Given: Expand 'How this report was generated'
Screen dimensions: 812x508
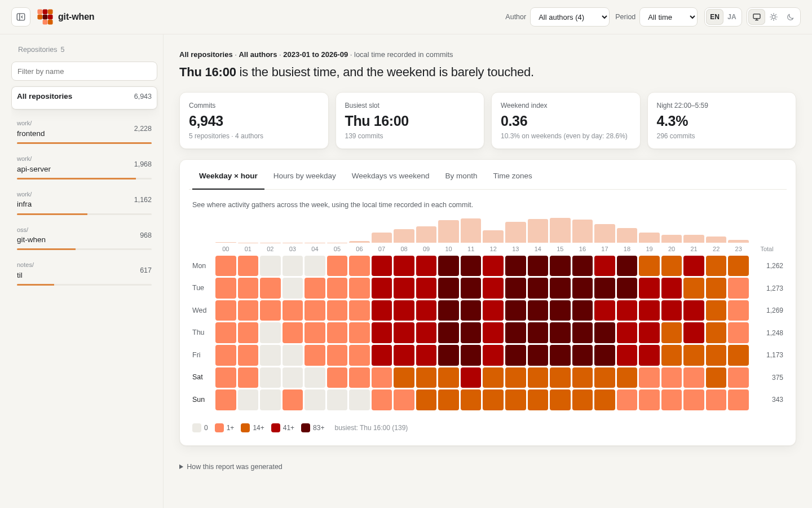Looking at the screenshot, I should click(231, 467).
